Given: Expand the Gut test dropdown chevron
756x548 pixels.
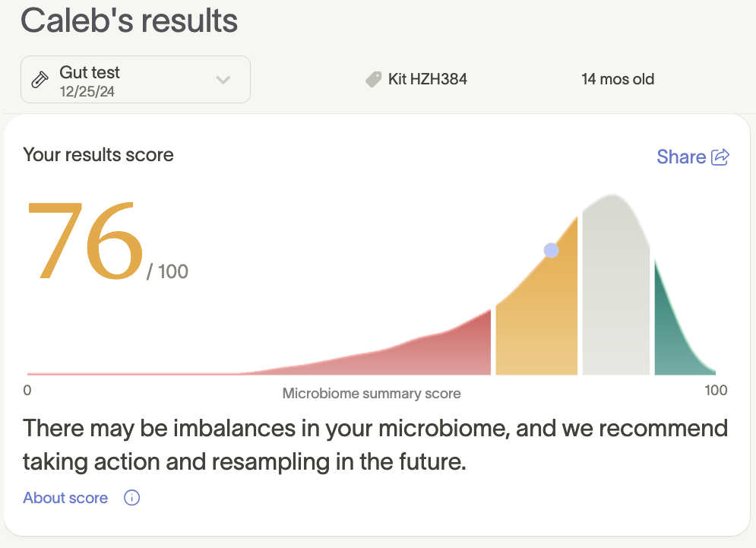Looking at the screenshot, I should coord(223,80).
